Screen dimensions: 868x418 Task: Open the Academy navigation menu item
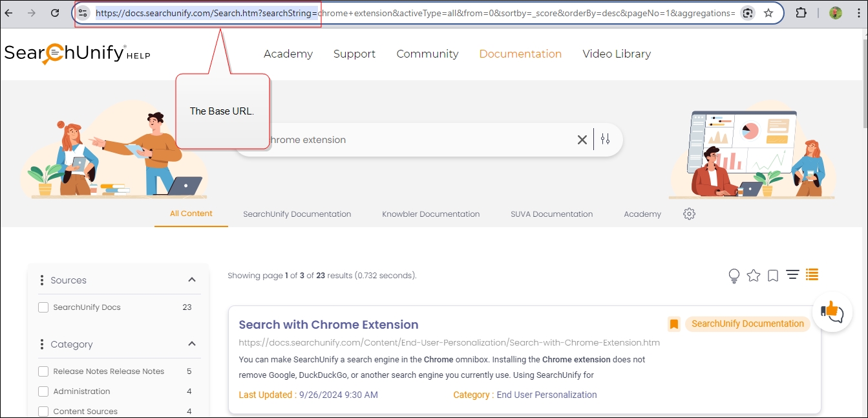click(288, 54)
